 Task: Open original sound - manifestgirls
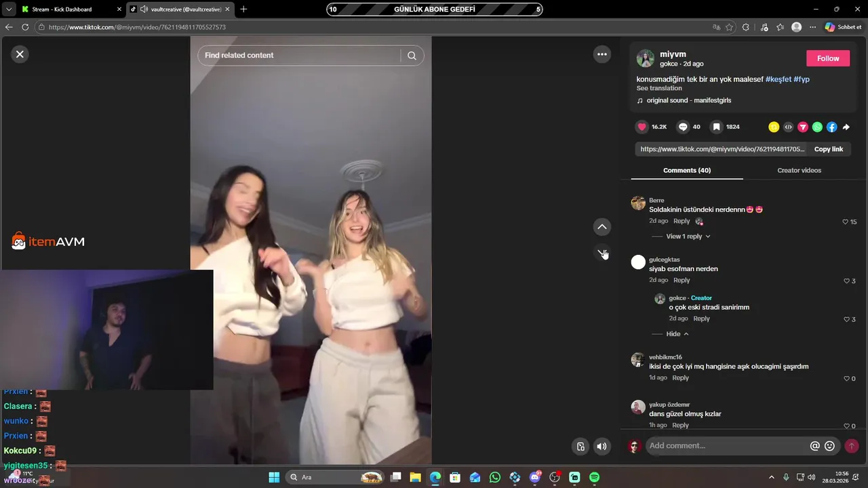(688, 100)
